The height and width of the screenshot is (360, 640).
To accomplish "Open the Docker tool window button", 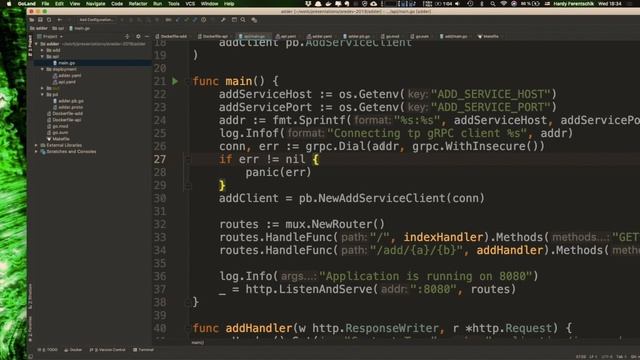I will click(73, 350).
